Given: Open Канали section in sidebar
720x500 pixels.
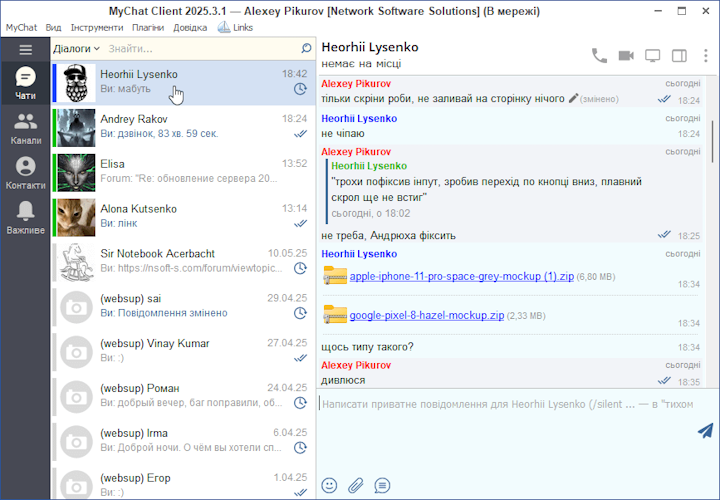Looking at the screenshot, I should [x=25, y=128].
